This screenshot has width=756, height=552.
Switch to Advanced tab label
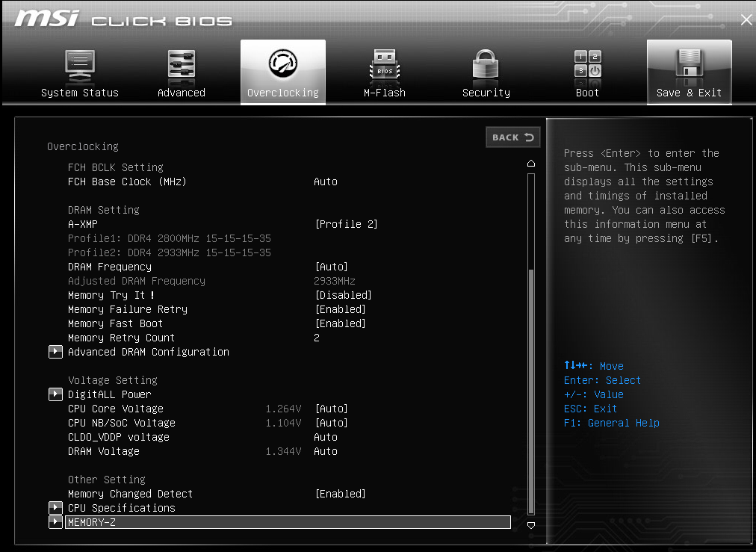pos(182,93)
